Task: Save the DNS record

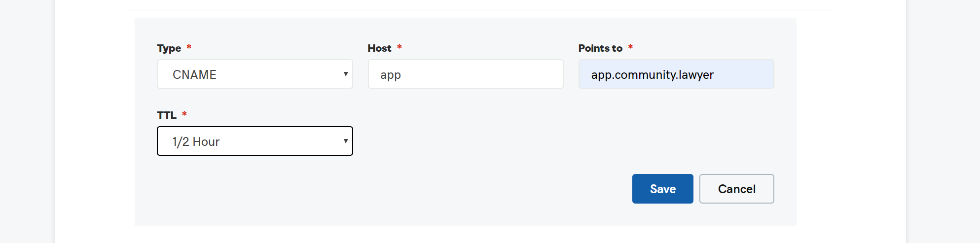Action: click(x=663, y=189)
